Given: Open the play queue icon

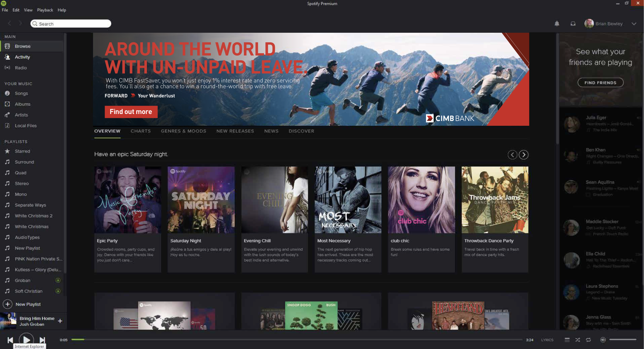Looking at the screenshot, I should pos(567,340).
